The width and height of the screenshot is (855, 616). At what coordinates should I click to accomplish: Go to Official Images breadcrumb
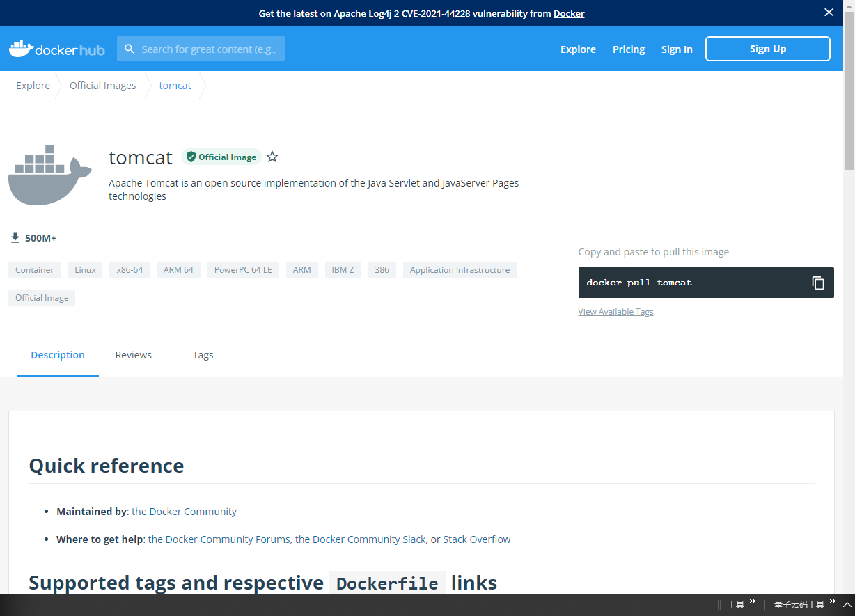[x=103, y=86]
